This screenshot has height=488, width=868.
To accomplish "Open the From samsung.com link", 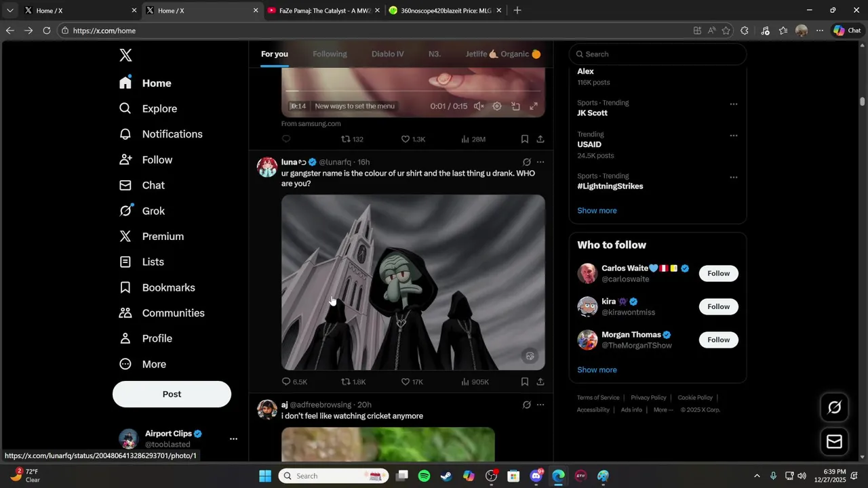I will [x=311, y=123].
